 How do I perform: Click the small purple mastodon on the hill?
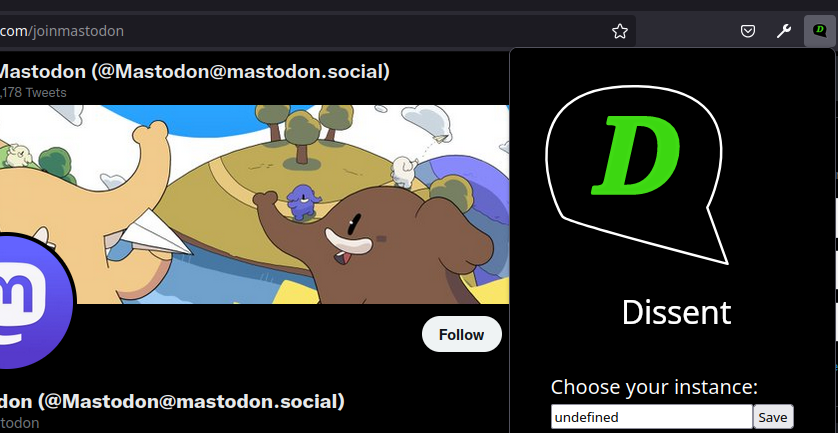303,202
